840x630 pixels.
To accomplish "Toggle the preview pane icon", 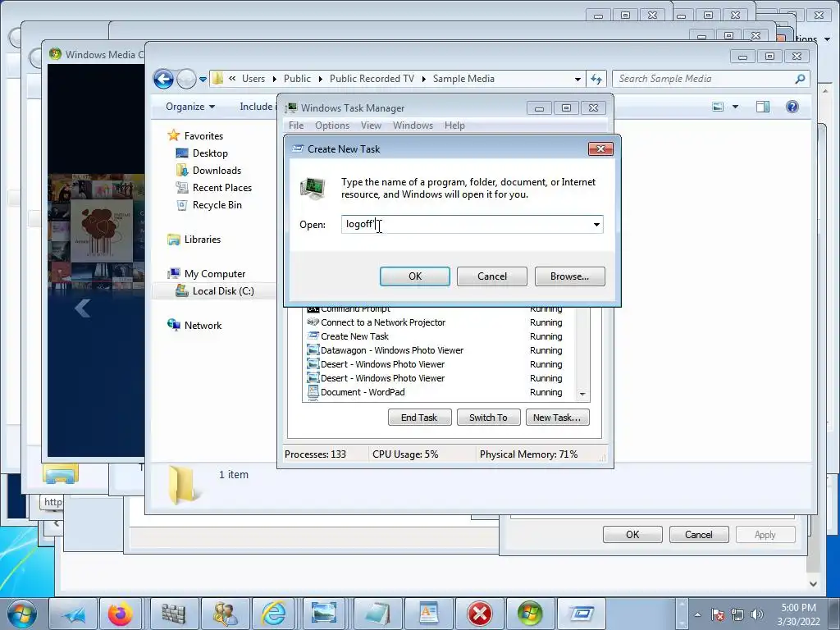I will pos(762,107).
